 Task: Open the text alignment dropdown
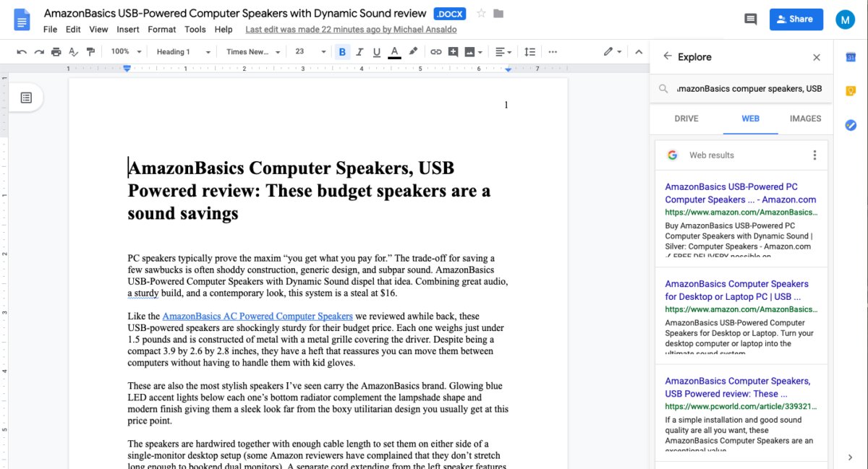point(503,52)
